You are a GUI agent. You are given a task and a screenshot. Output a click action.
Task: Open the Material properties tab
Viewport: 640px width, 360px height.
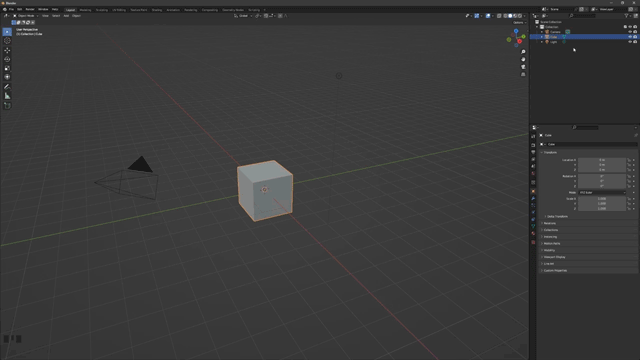pos(533,233)
